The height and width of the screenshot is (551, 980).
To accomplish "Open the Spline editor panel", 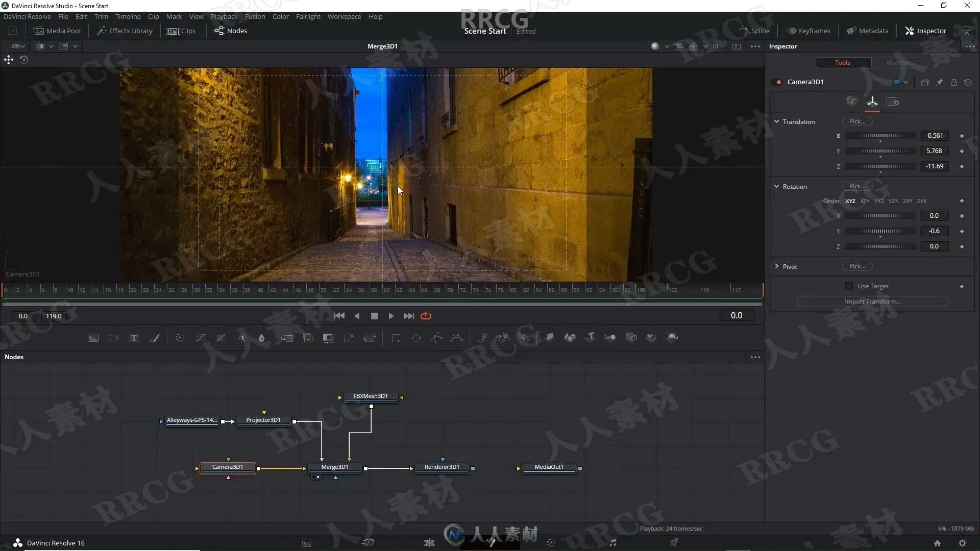I will (x=754, y=31).
